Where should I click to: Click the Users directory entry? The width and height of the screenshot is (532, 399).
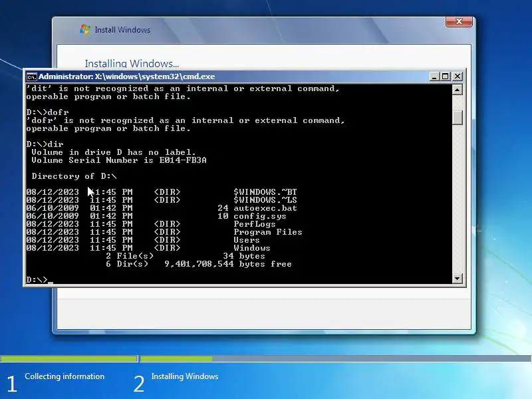[246, 240]
